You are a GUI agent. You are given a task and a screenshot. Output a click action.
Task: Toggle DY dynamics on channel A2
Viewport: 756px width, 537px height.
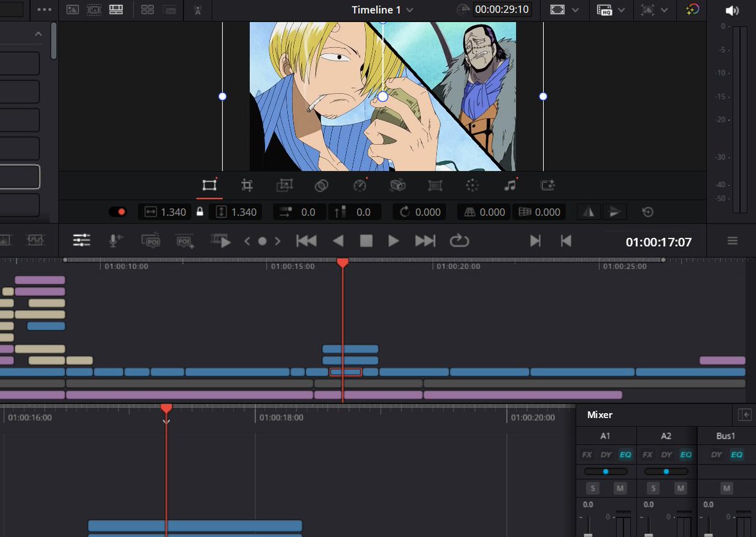click(x=667, y=454)
